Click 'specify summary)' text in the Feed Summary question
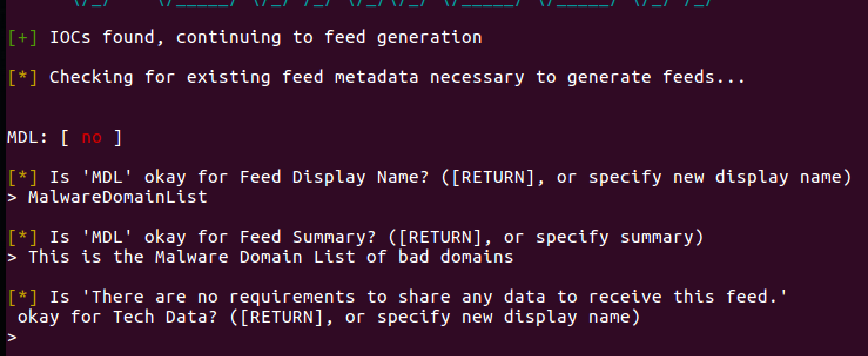The height and width of the screenshot is (356, 868). [x=620, y=237]
